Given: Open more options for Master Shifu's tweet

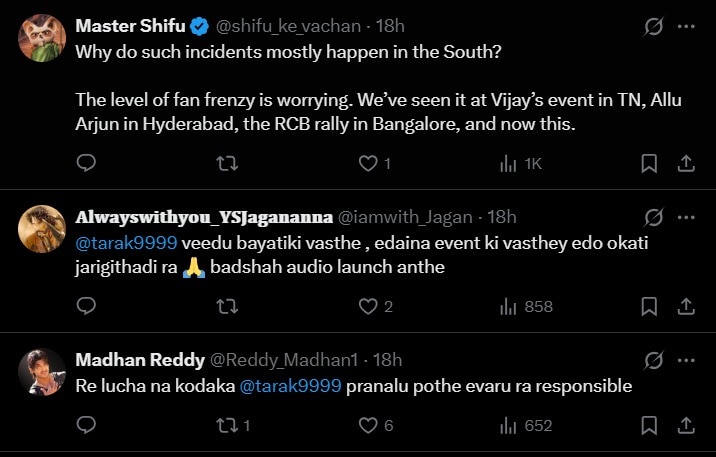Looking at the screenshot, I should [x=686, y=26].
